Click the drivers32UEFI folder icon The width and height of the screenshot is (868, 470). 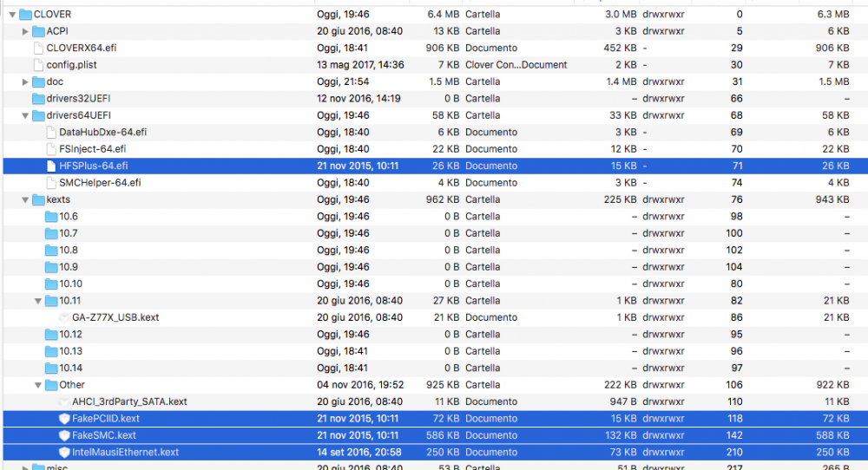click(x=38, y=99)
